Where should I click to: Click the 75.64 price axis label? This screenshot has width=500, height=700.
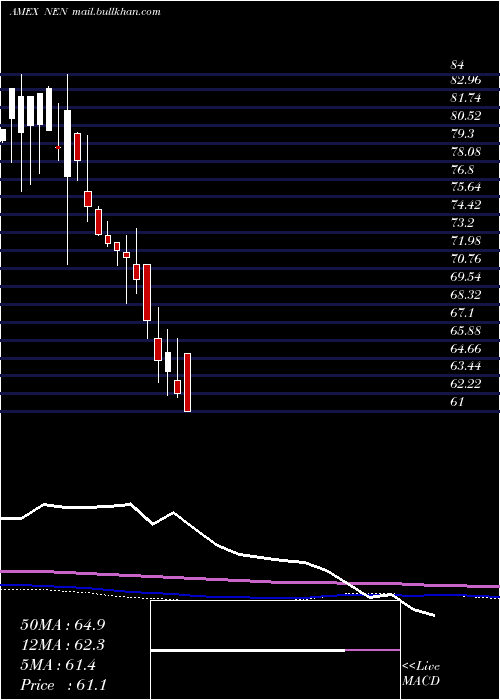[x=466, y=187]
